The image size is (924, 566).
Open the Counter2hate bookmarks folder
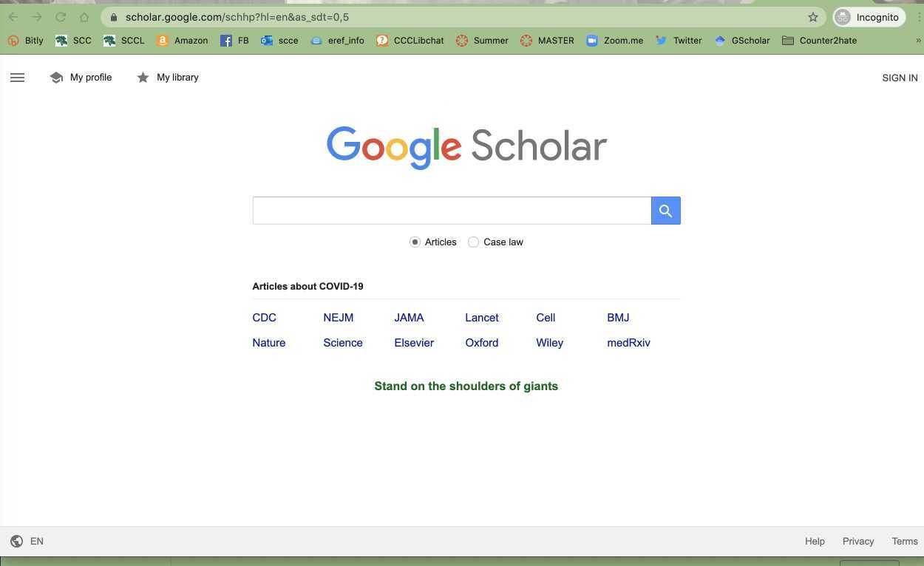(819, 41)
